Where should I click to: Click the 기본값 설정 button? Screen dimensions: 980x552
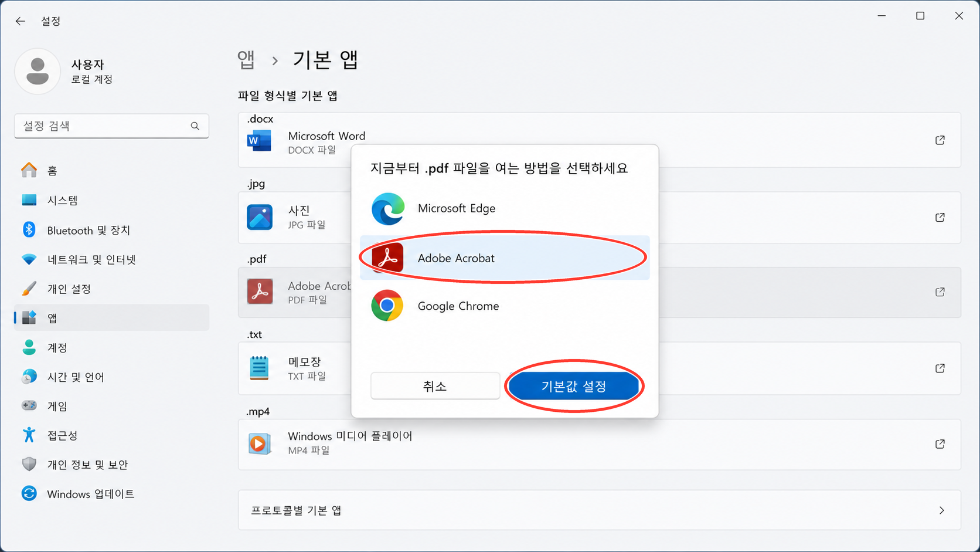coord(573,386)
